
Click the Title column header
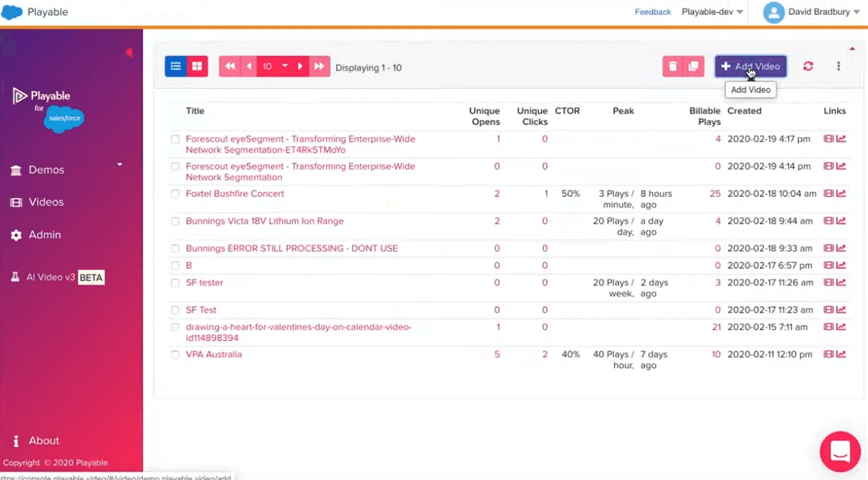tap(195, 111)
